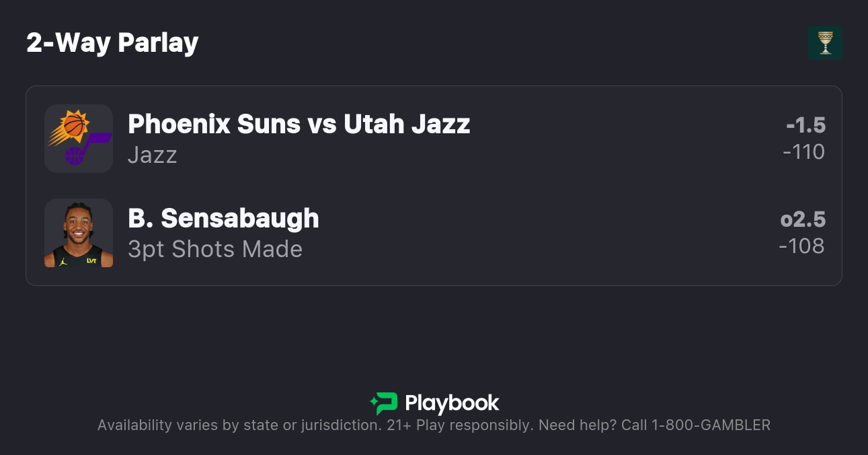This screenshot has height=455, width=868.
Task: Click the -1.5 spread value
Action: [x=805, y=125]
